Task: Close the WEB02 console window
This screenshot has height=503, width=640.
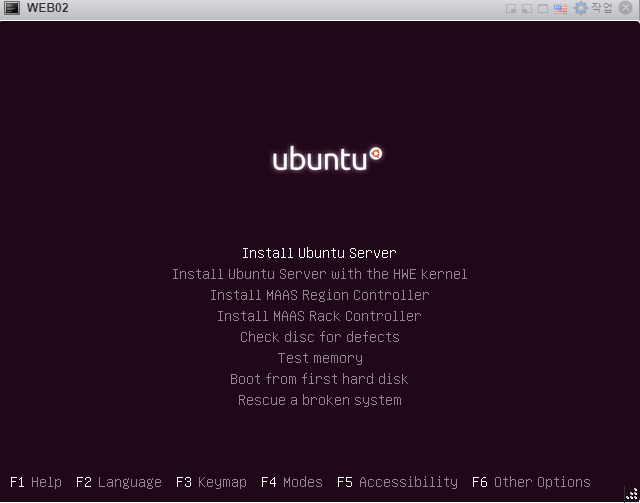Action: (626, 8)
